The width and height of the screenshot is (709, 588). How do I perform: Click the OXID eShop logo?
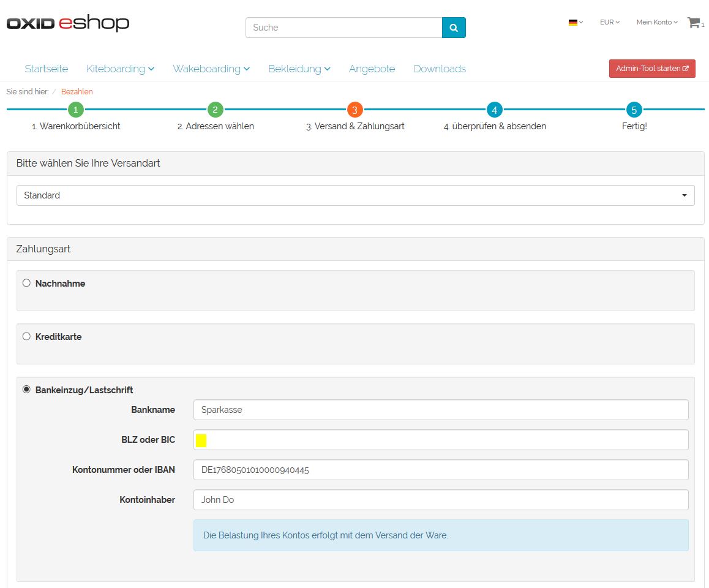click(x=68, y=24)
